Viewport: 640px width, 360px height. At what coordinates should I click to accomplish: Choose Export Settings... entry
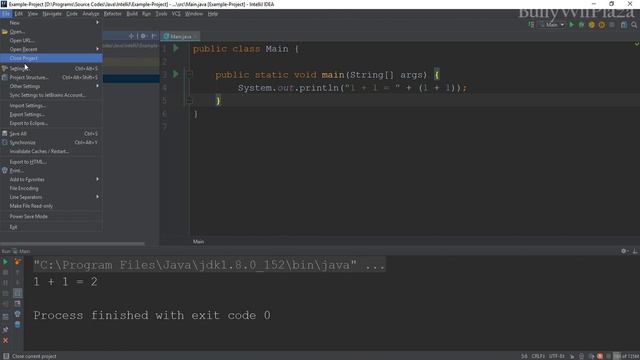(51, 114)
